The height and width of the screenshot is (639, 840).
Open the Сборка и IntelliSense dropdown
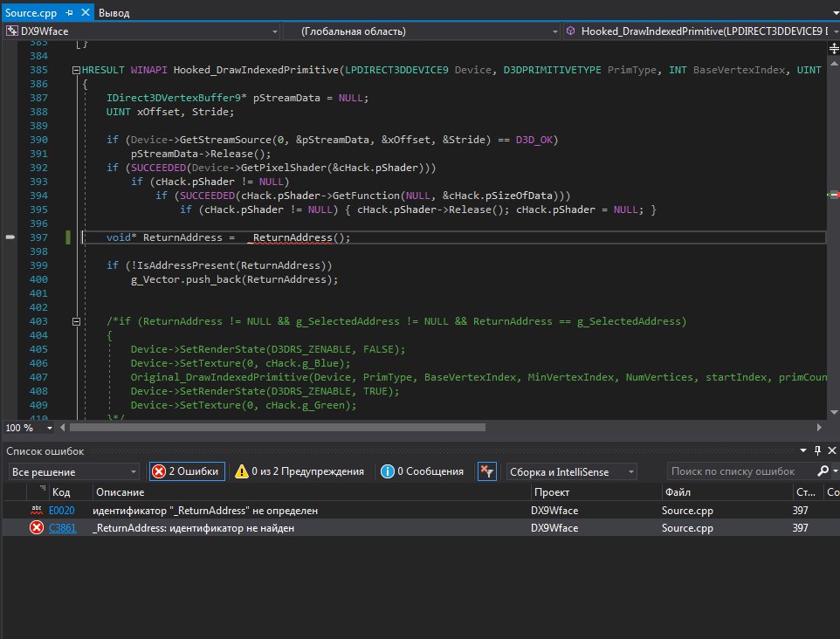(571, 471)
